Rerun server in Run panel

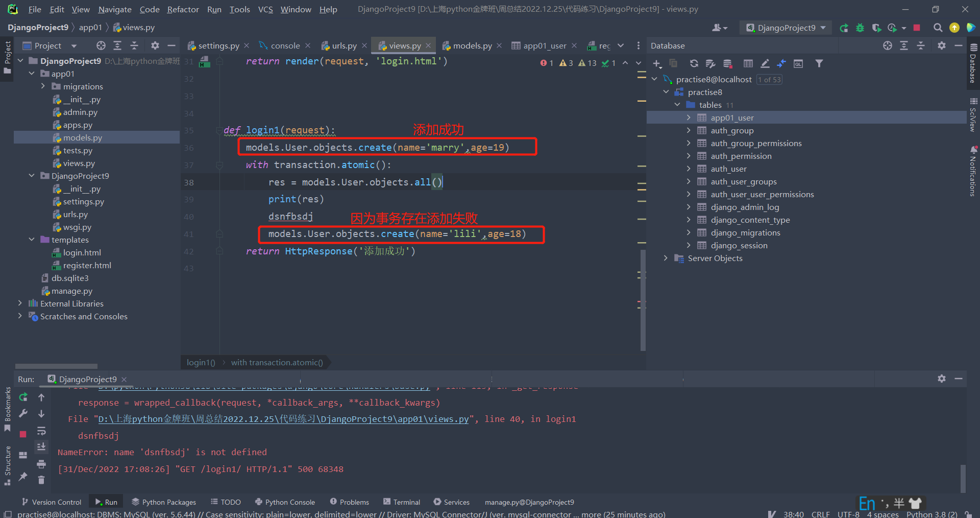[x=23, y=397]
